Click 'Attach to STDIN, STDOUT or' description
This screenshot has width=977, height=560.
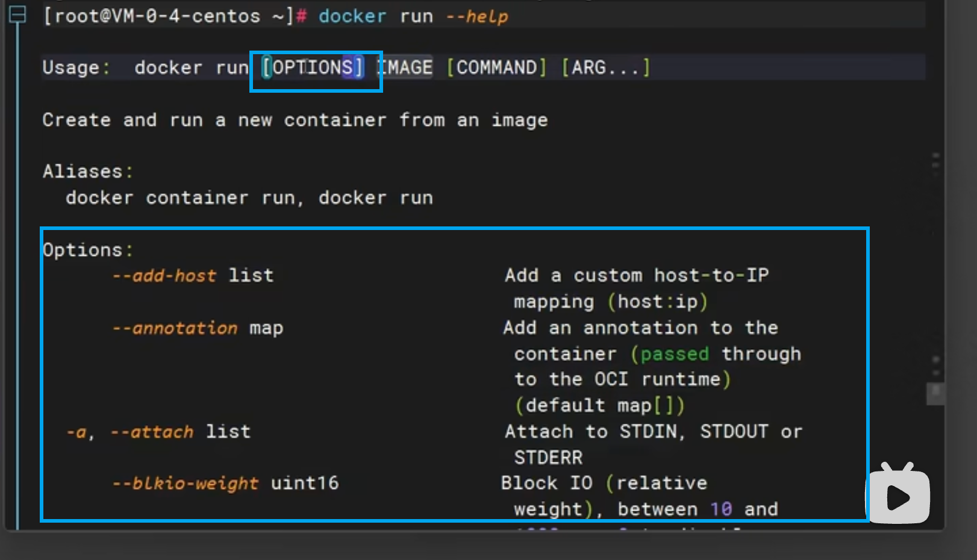(654, 432)
